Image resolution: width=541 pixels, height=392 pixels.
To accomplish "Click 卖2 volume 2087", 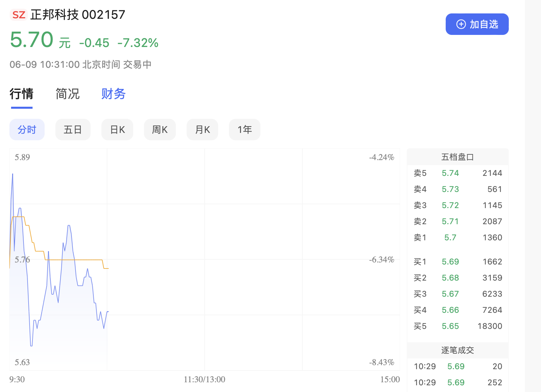I will [x=492, y=222].
